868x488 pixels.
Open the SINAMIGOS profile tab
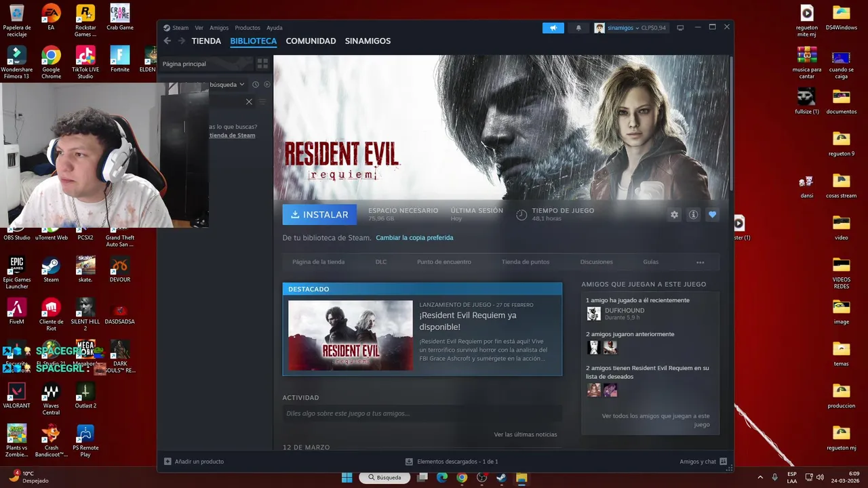368,41
